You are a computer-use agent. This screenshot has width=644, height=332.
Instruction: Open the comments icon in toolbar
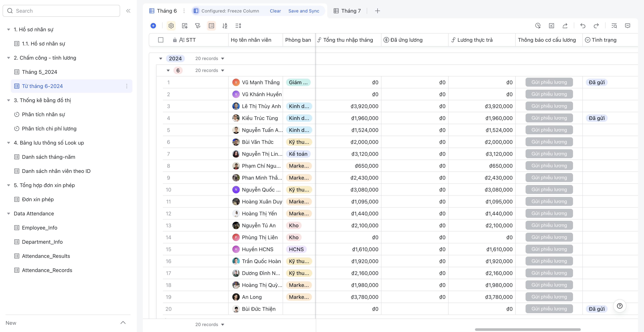coord(628,26)
